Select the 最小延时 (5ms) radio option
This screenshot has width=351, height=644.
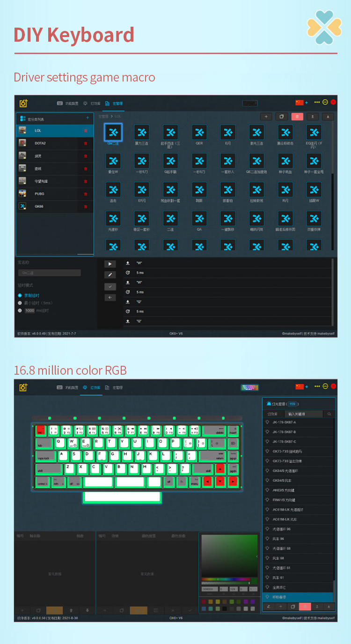click(x=20, y=303)
